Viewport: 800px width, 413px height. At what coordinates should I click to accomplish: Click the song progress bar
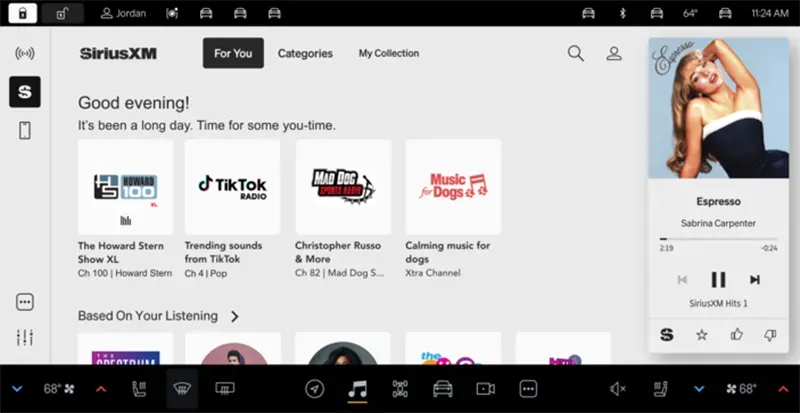718,239
